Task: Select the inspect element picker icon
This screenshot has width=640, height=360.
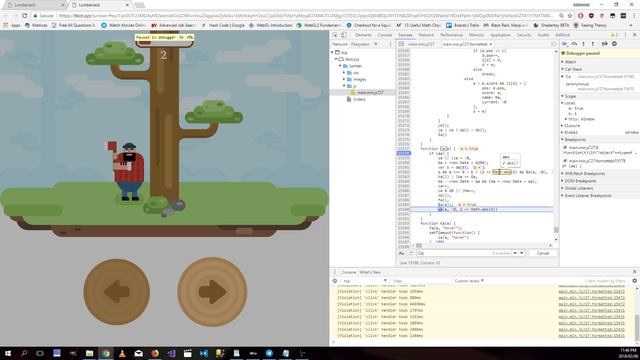Action: tap(335, 35)
